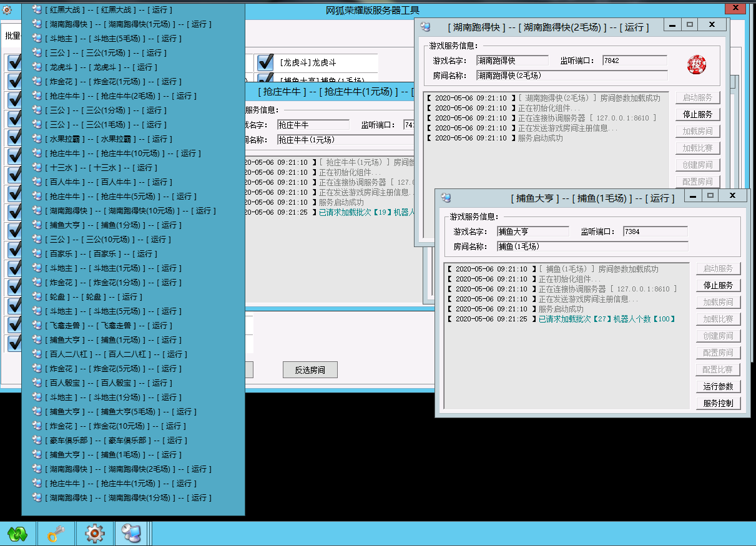Select the computer monitor taskbar icon
This screenshot has height=546, width=756.
point(131,534)
